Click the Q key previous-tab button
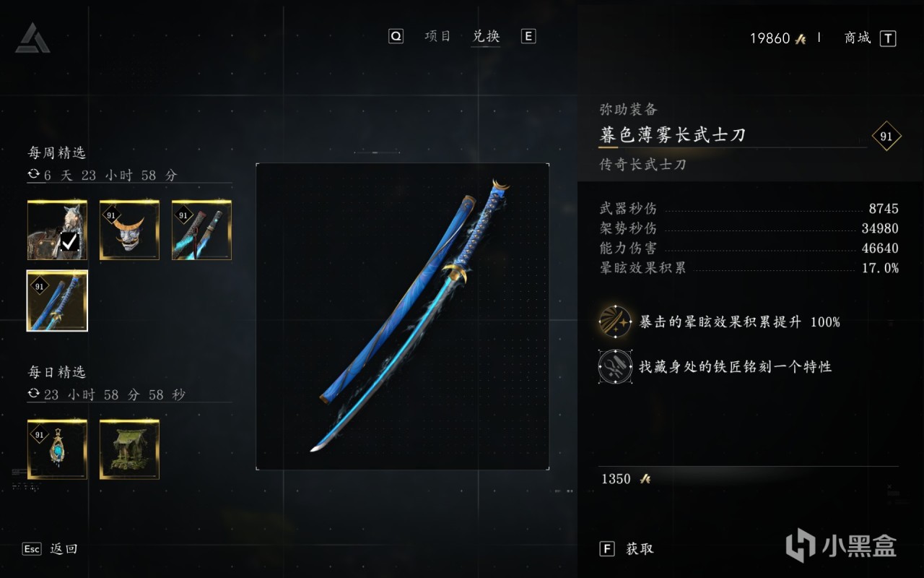Screen dimensions: 924x578 (x=396, y=36)
